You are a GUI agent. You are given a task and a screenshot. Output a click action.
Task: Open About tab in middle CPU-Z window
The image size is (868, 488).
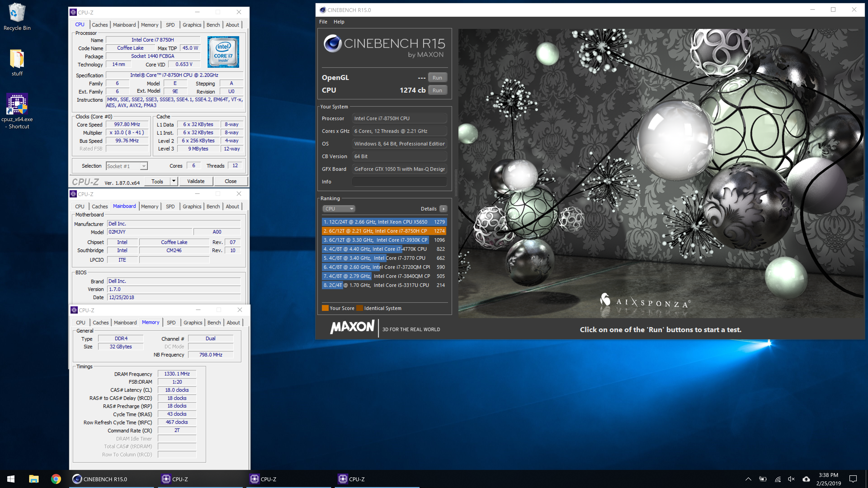[x=232, y=206]
